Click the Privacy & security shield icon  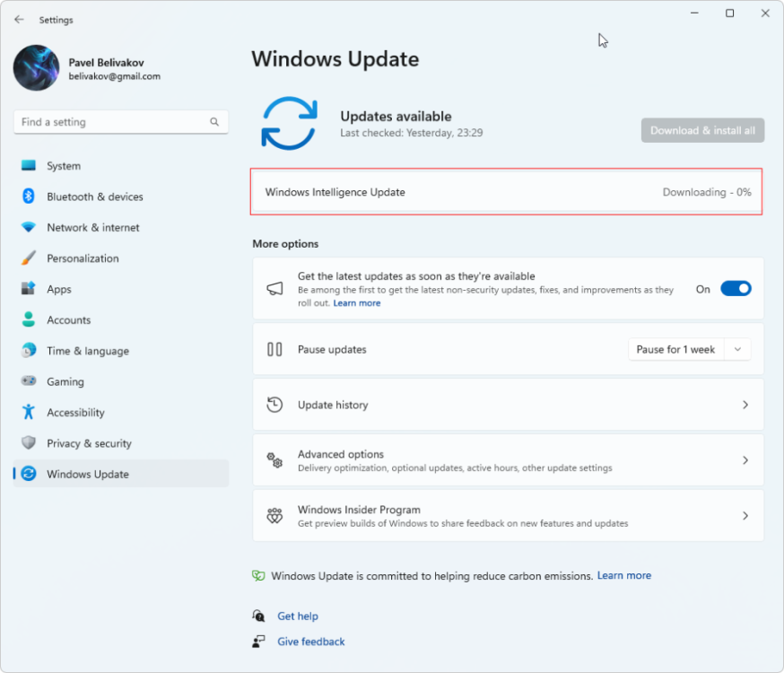tap(29, 442)
